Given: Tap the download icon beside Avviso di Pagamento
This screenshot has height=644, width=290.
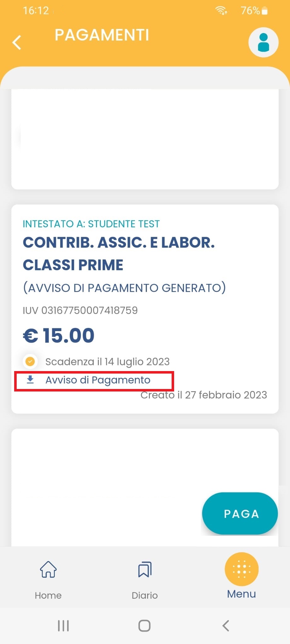Looking at the screenshot, I should pos(30,380).
